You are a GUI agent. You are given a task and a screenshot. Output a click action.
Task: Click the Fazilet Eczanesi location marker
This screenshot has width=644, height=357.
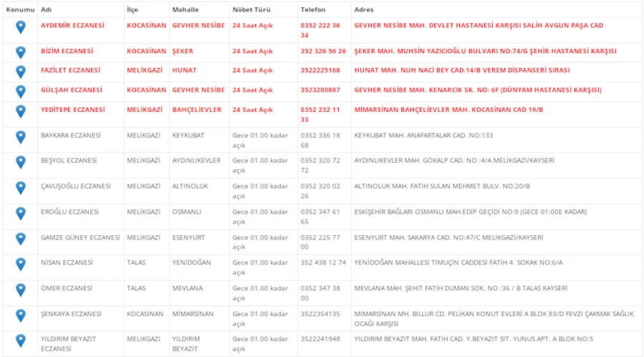click(x=21, y=72)
